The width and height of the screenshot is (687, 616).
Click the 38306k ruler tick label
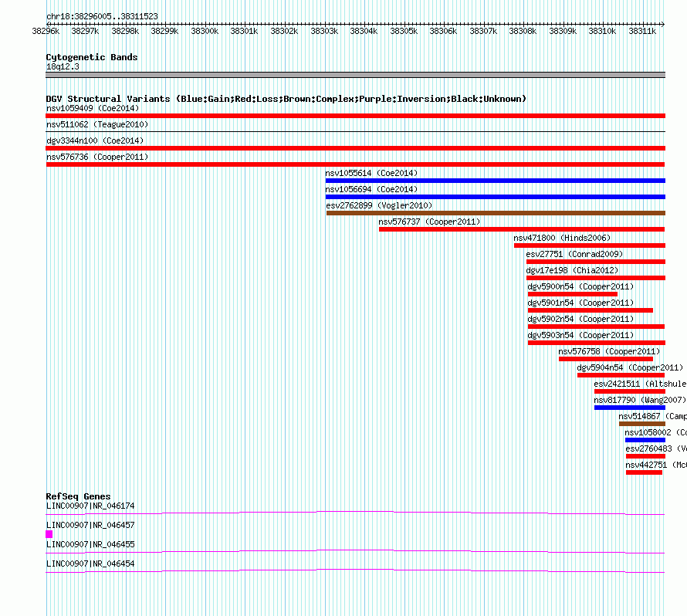pyautogui.click(x=443, y=31)
